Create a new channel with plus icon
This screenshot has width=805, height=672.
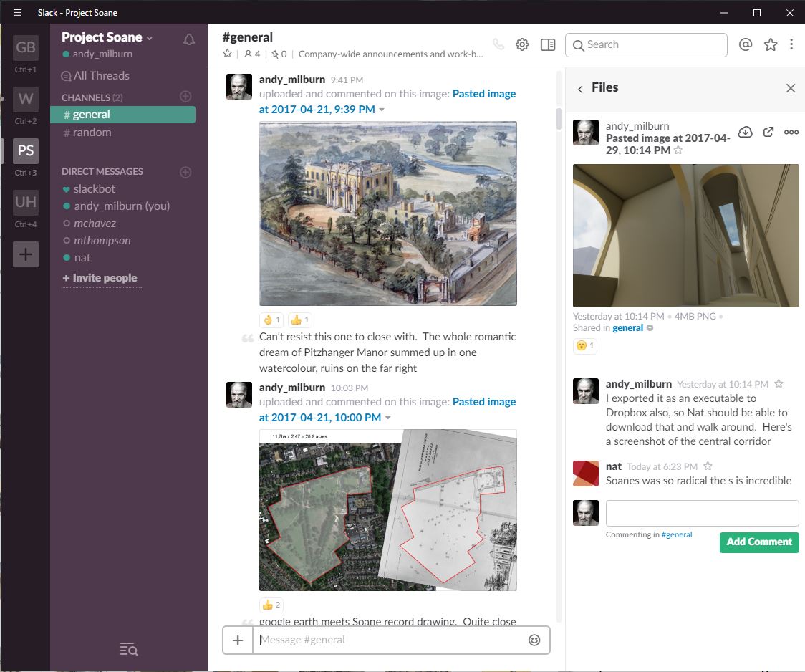click(185, 97)
